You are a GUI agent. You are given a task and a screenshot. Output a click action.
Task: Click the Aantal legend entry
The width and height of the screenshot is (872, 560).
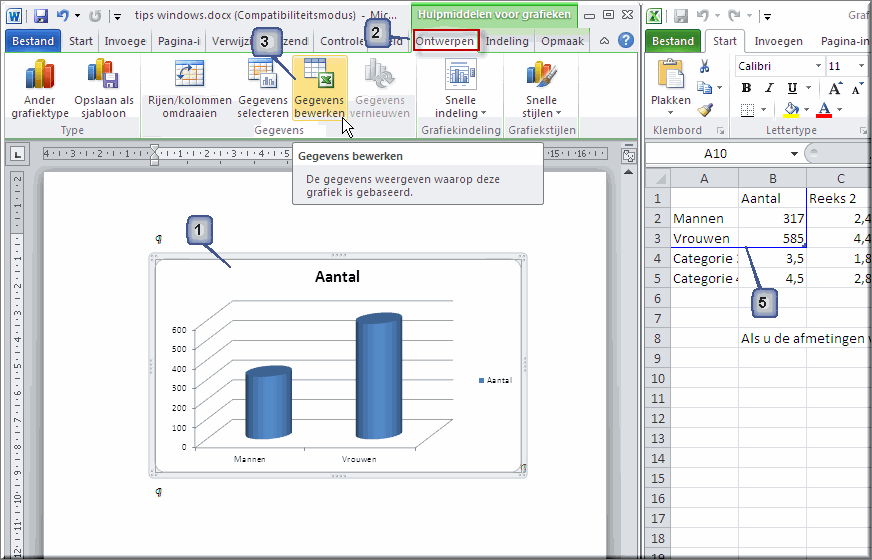(x=495, y=380)
